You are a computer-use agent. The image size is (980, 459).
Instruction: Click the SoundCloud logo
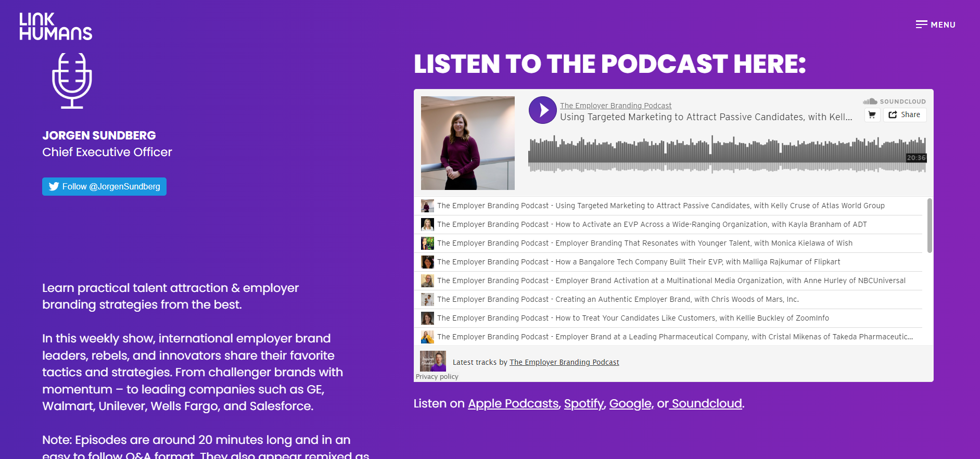894,101
